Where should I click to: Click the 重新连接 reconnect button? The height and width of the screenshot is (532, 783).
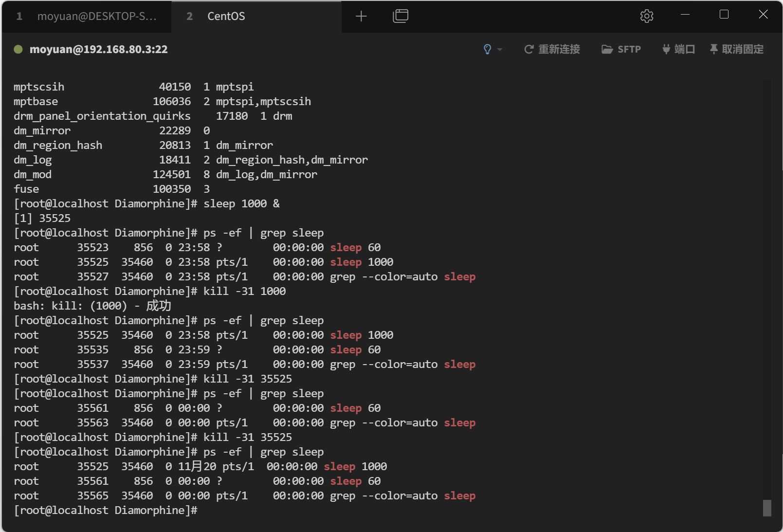552,49
